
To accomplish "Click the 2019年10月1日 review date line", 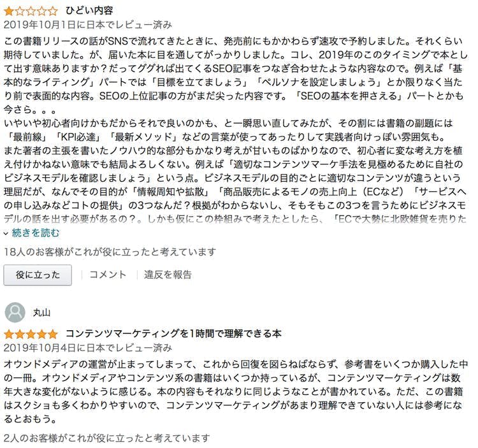I will (x=88, y=25).
